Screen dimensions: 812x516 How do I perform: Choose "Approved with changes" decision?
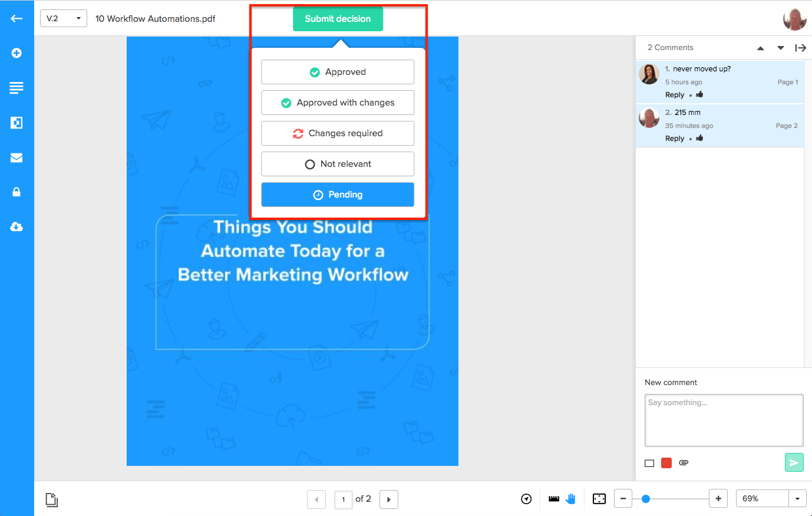click(x=338, y=103)
